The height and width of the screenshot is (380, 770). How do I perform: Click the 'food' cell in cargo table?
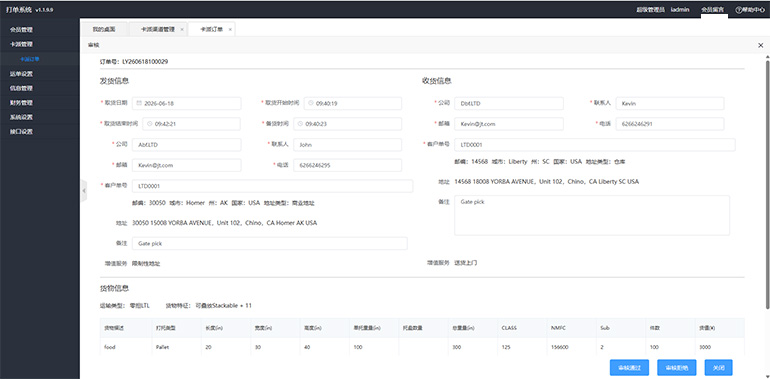[x=125, y=347]
